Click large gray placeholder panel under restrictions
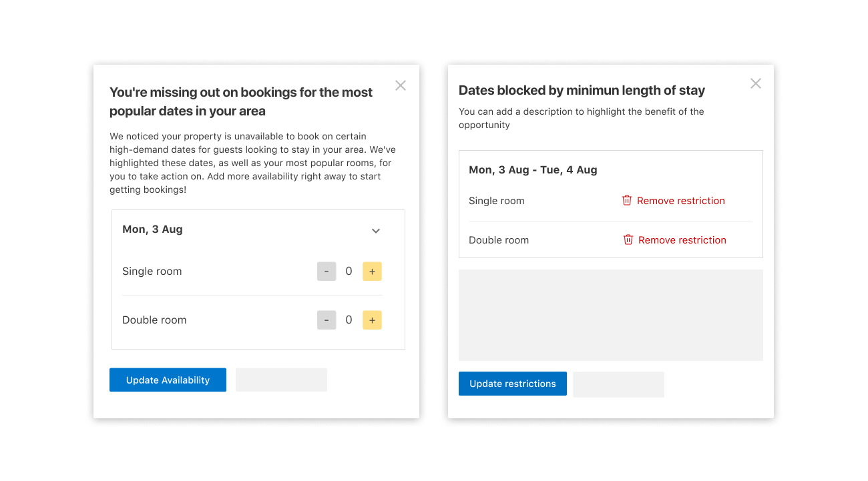868x481 pixels. [x=611, y=315]
